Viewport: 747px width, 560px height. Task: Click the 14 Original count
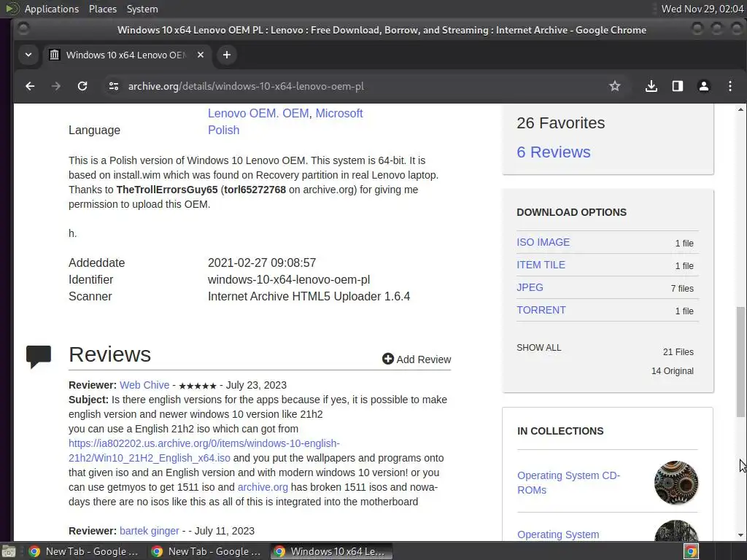point(672,371)
